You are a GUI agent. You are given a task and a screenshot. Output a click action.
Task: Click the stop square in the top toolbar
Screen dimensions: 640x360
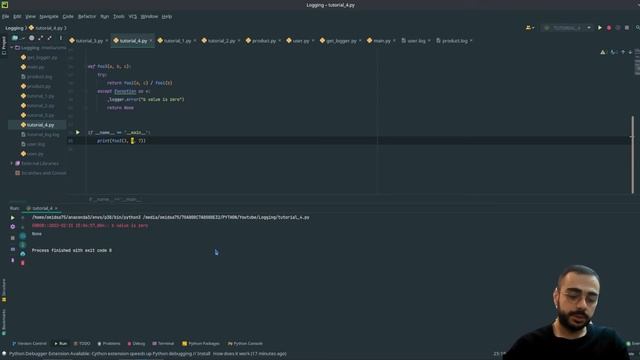point(627,28)
